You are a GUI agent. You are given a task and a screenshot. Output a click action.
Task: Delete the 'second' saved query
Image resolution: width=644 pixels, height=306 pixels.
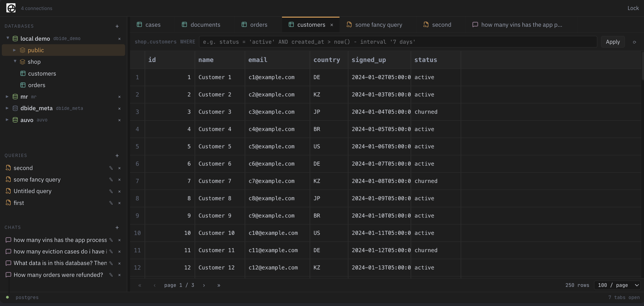click(119, 168)
